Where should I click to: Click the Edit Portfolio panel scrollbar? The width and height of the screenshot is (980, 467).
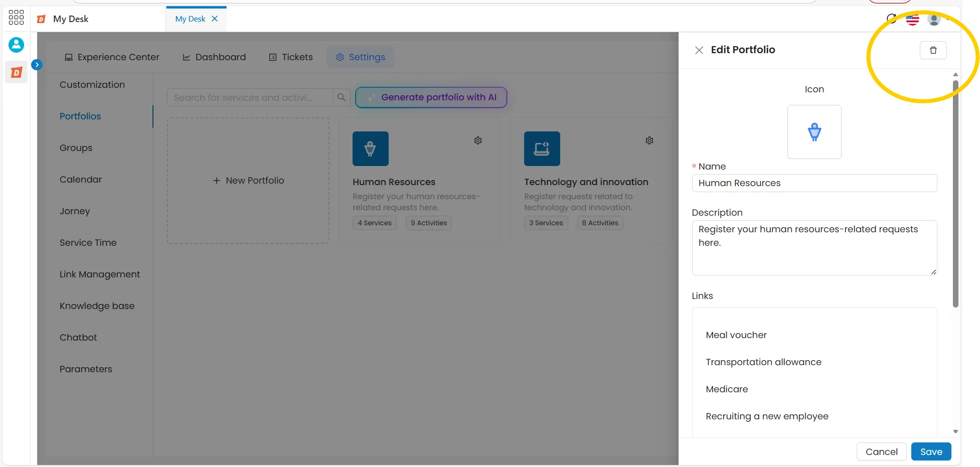[955, 194]
